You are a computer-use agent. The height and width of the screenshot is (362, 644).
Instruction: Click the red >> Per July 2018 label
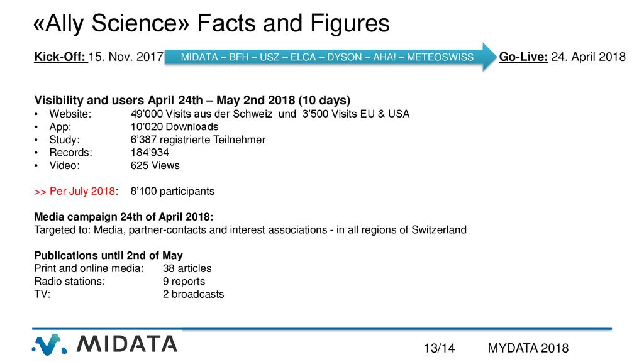click(x=75, y=191)
